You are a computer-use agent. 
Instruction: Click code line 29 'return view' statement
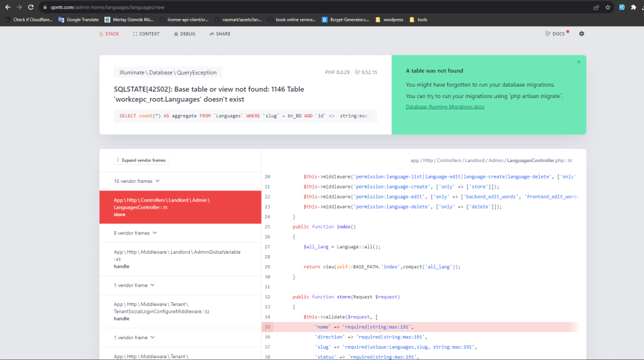[x=382, y=267]
